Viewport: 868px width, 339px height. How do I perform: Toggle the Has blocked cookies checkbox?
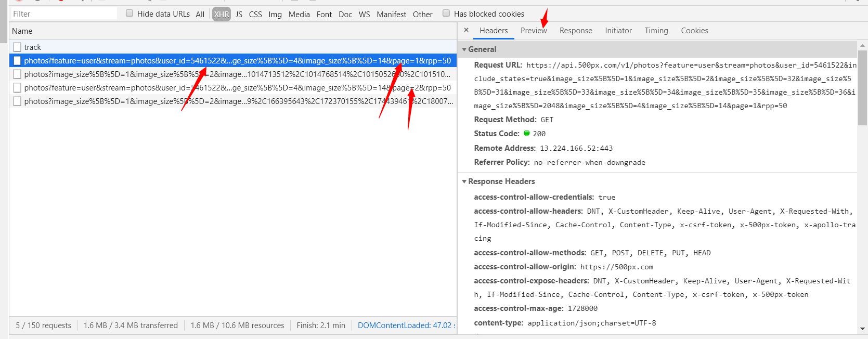[446, 14]
